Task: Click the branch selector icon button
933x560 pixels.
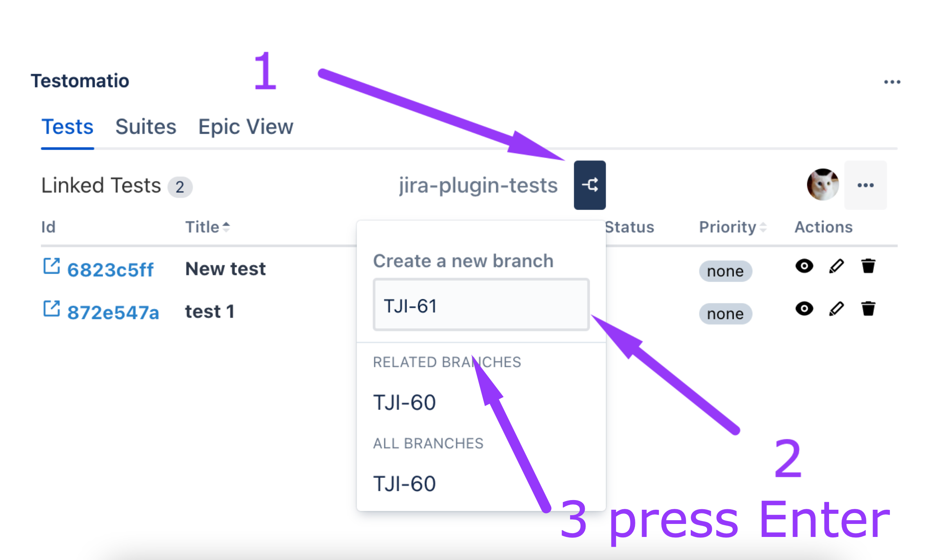Action: (x=589, y=185)
